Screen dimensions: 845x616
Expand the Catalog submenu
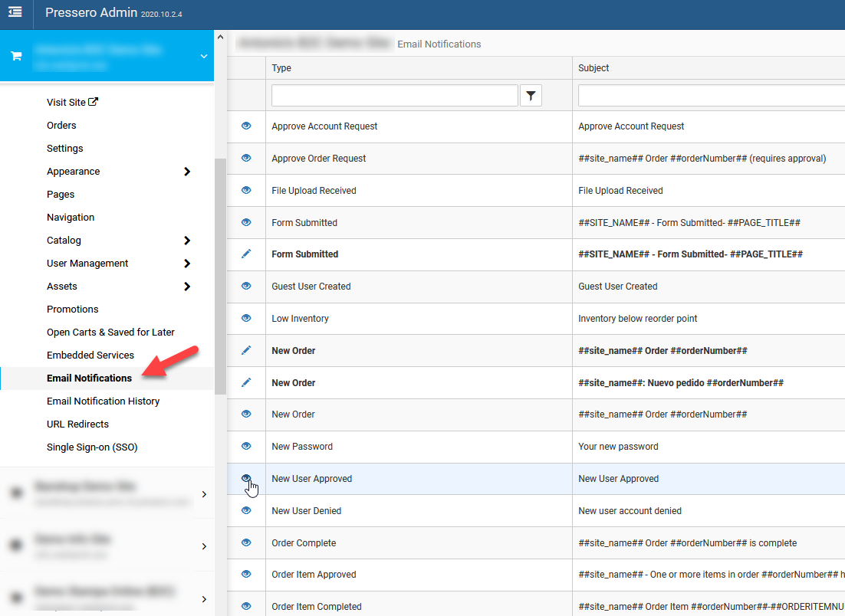point(187,241)
